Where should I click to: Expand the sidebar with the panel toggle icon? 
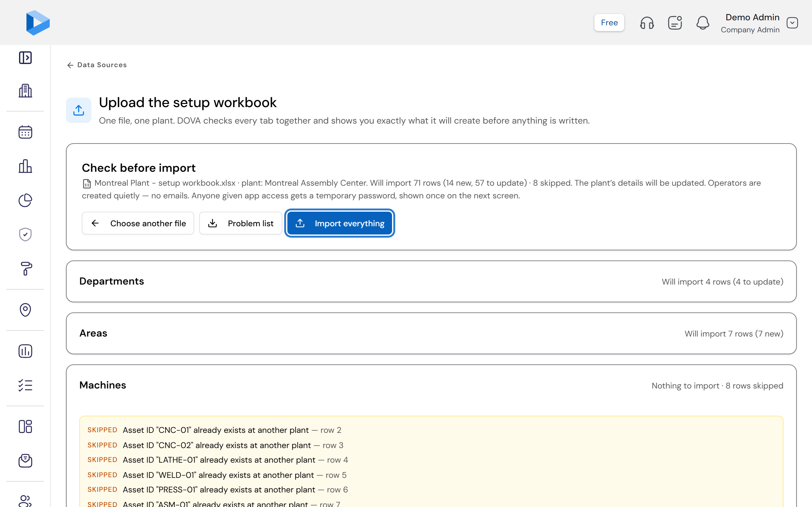(25, 58)
